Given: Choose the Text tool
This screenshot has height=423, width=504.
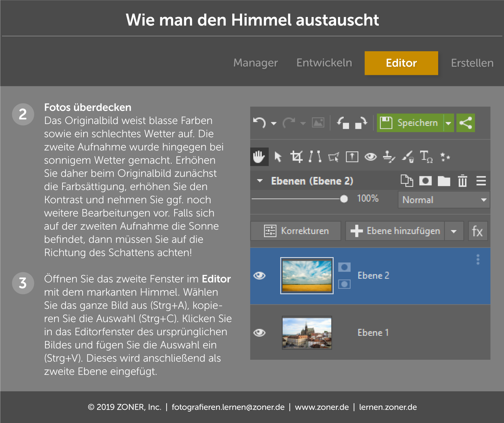Looking at the screenshot, I should (x=426, y=157).
